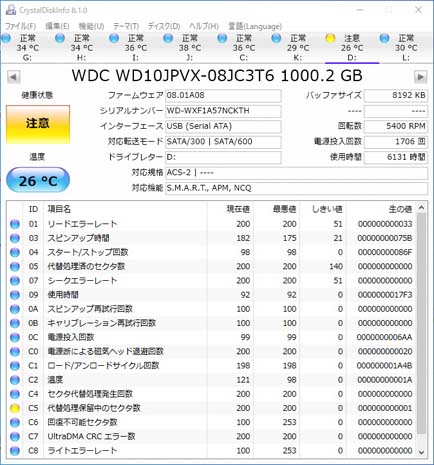Select drive I: status icon

point(114,38)
